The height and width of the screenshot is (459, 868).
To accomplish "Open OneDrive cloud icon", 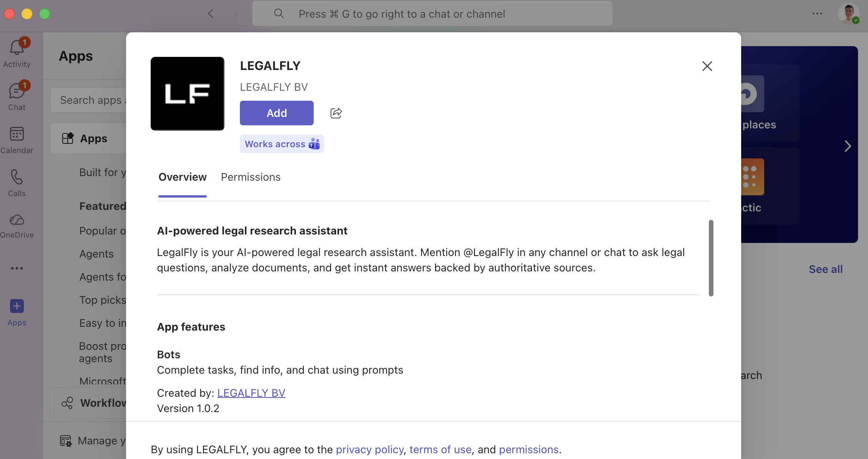I will tap(17, 220).
